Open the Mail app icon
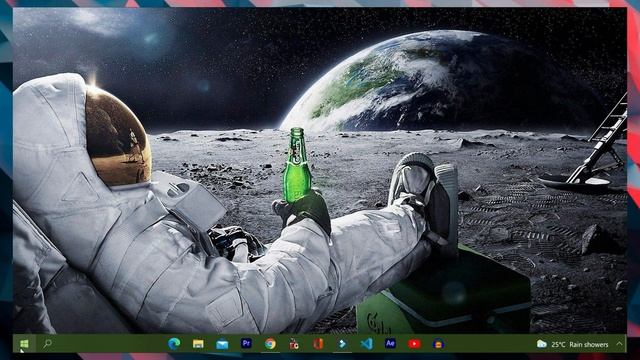 pos(222,344)
